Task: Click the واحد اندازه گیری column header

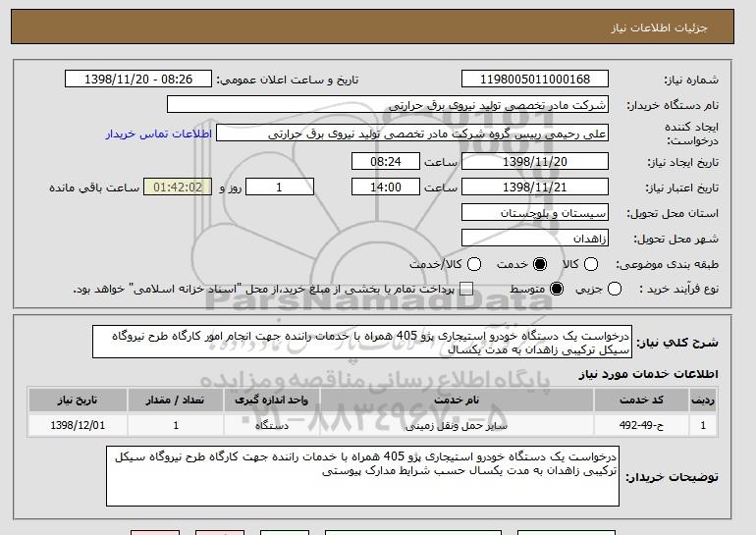Action: tap(271, 401)
